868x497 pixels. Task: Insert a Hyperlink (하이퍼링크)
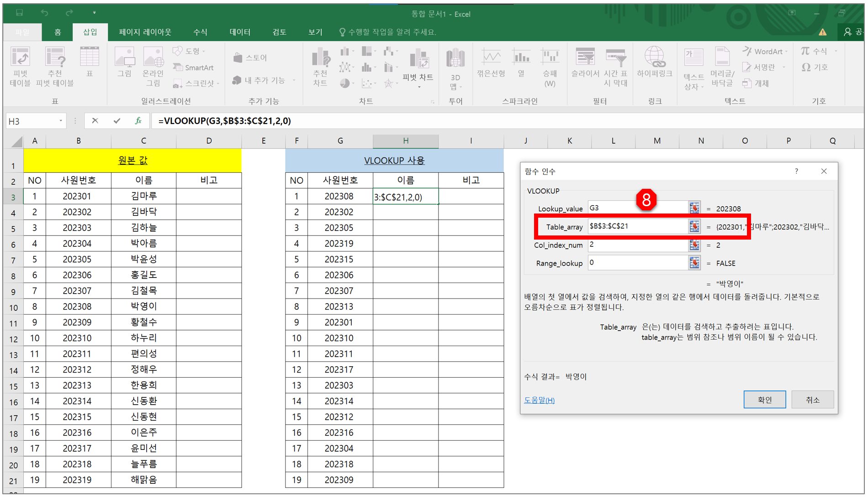(655, 63)
